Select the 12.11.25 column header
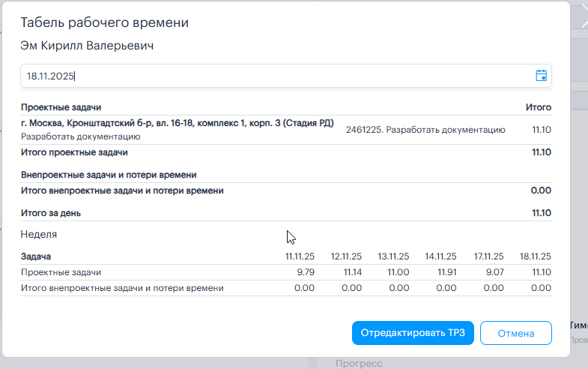The height and width of the screenshot is (369, 588). tap(346, 256)
